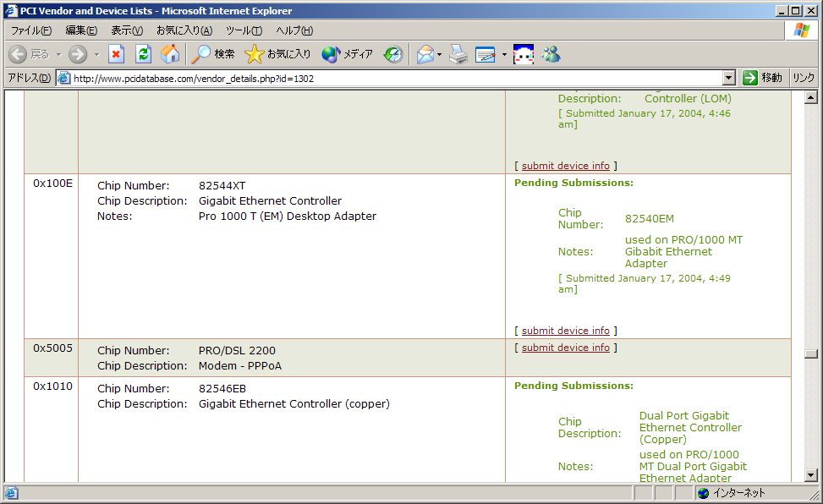This screenshot has height=504, width=823.
Task: Click chip number 82546EB
Action: (x=222, y=389)
